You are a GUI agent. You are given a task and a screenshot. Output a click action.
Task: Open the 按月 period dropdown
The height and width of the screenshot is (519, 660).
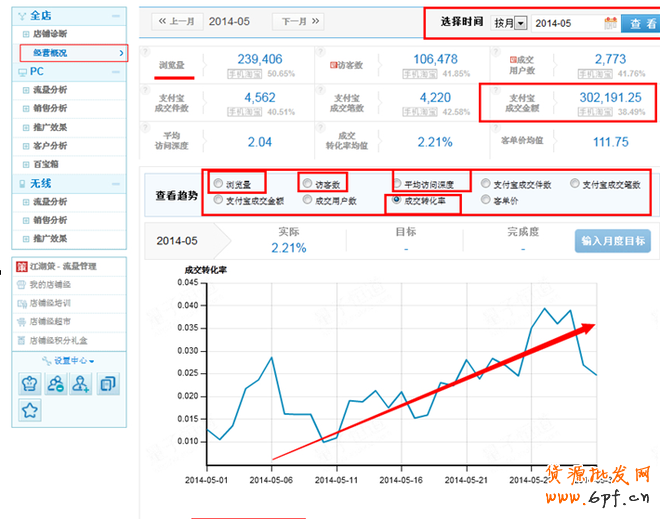click(x=509, y=23)
